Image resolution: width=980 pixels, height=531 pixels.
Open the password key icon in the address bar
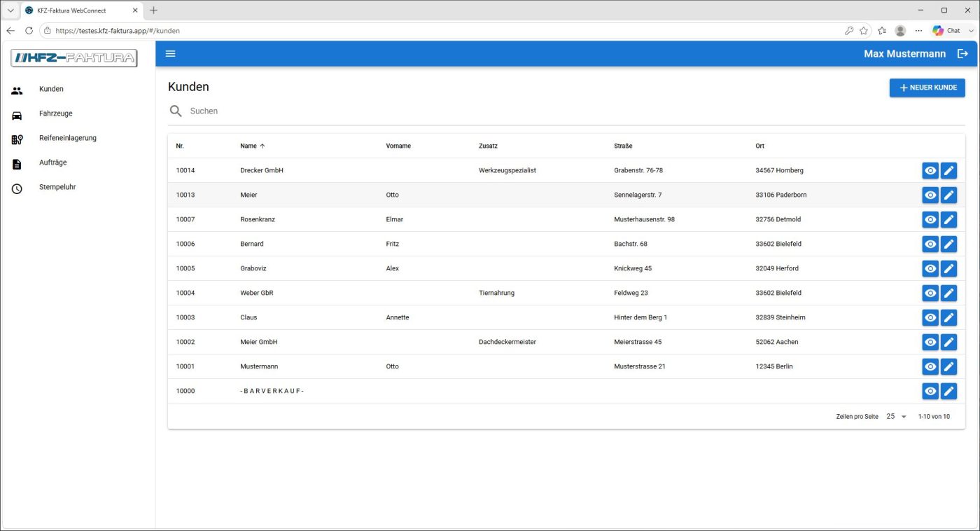click(x=848, y=31)
